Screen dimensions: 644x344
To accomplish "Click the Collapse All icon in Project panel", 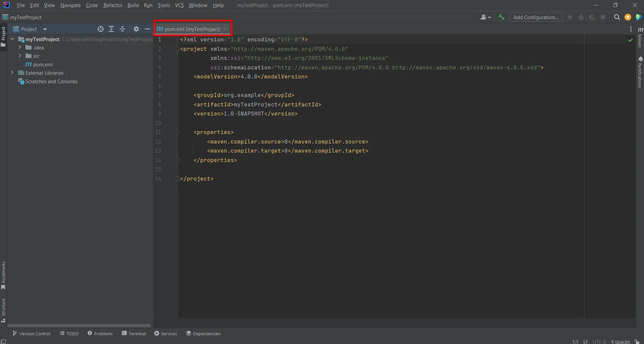I will [x=123, y=29].
